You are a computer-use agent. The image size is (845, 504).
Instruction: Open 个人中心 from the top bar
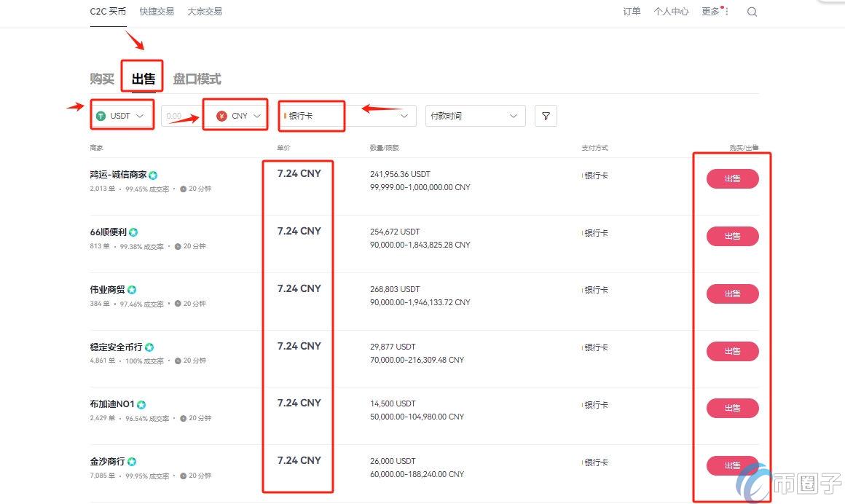click(671, 11)
